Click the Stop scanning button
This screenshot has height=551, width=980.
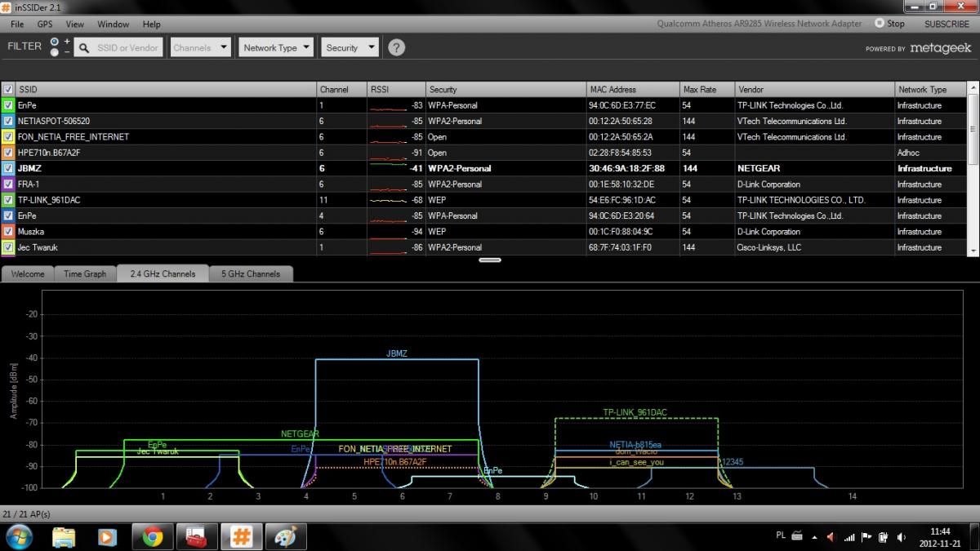pos(889,24)
